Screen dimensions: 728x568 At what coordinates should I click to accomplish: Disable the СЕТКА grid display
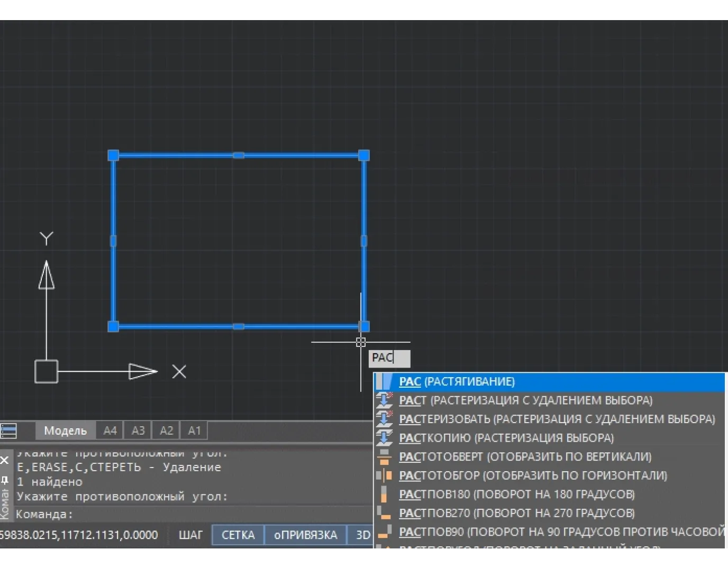(238, 535)
